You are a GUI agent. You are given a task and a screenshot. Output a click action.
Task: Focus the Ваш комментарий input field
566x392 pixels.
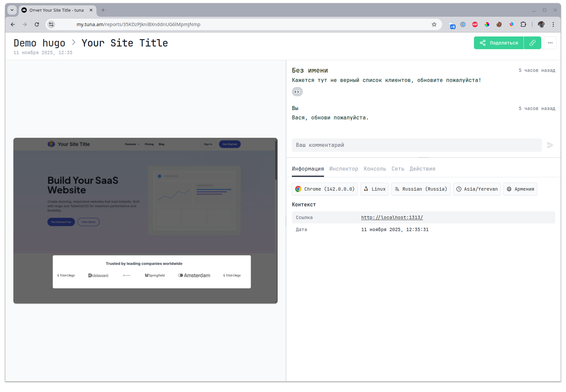416,145
